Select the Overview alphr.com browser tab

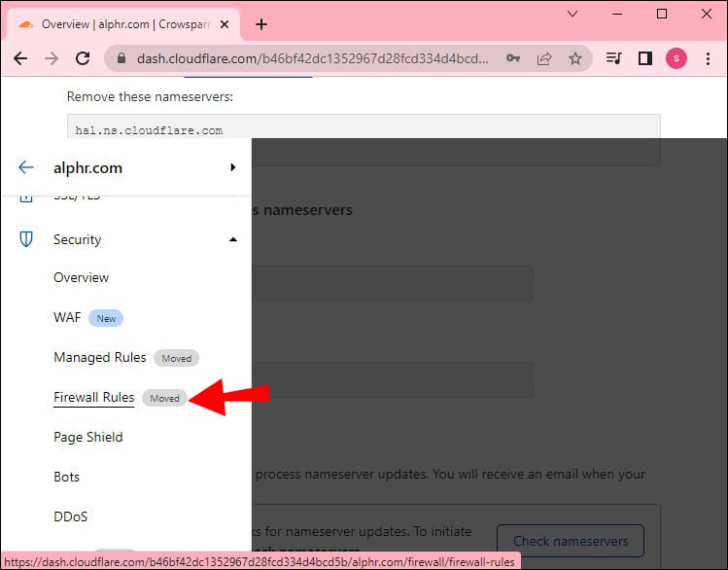click(123, 24)
